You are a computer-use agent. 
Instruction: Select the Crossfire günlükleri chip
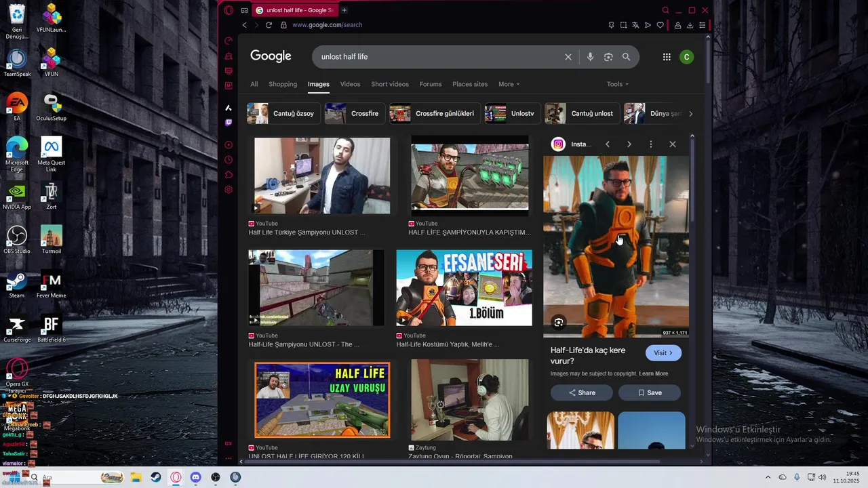pyautogui.click(x=435, y=113)
